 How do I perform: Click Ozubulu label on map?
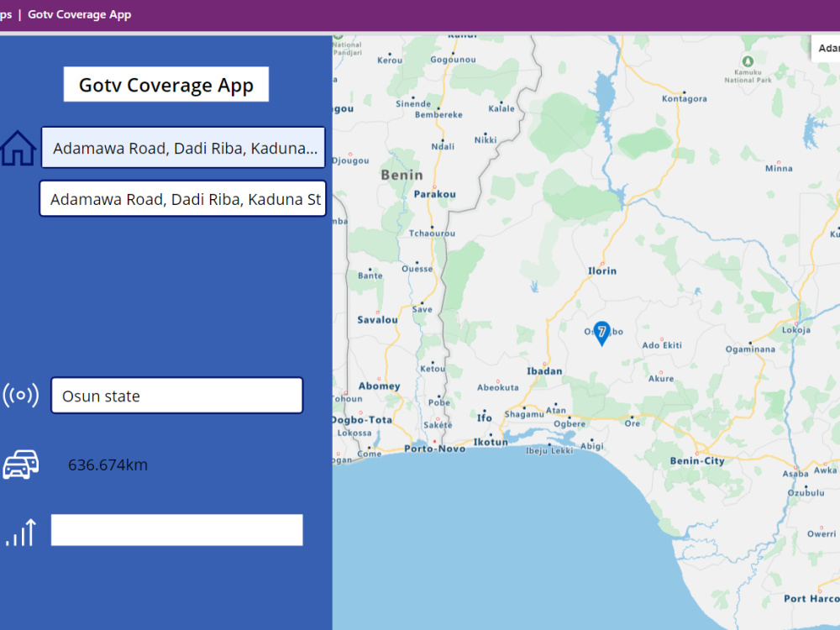[x=806, y=493]
